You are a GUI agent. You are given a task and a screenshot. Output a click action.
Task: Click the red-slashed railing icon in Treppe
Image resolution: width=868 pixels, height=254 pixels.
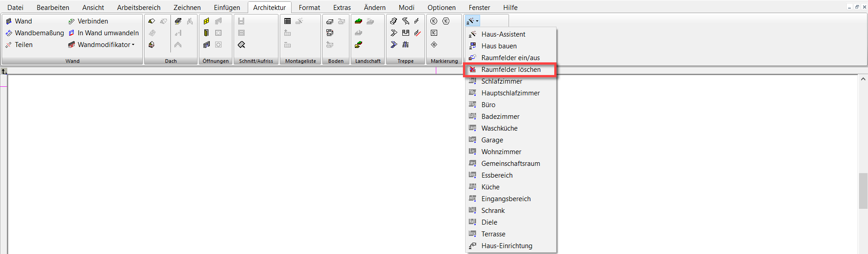[x=417, y=33]
